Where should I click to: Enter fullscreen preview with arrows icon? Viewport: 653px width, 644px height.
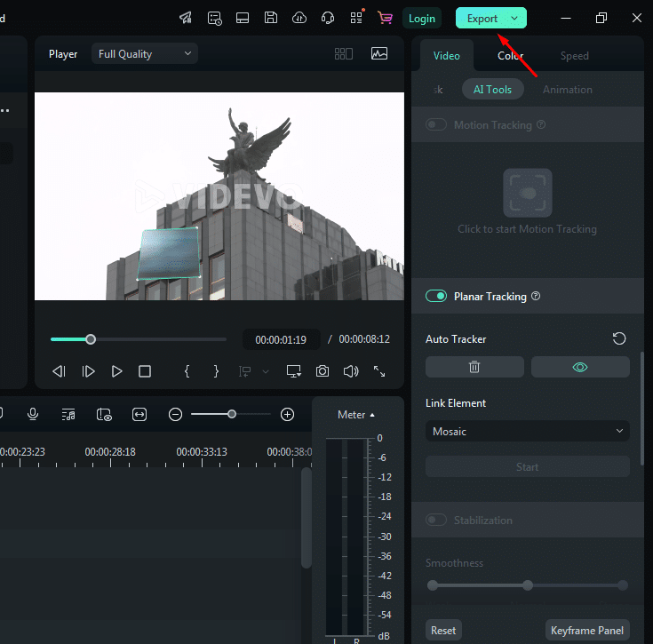pos(379,371)
